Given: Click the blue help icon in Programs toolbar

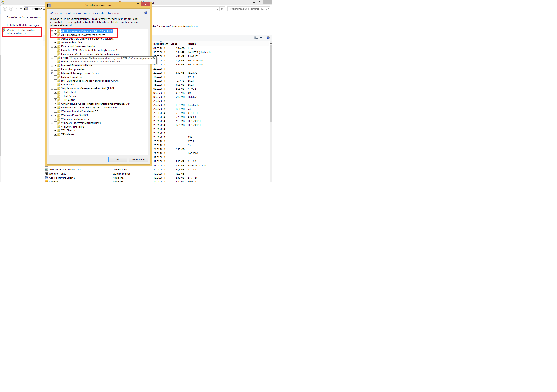Looking at the screenshot, I should (268, 38).
